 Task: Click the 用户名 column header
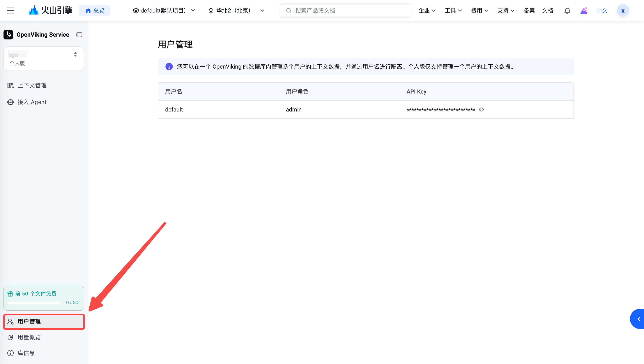(x=174, y=92)
